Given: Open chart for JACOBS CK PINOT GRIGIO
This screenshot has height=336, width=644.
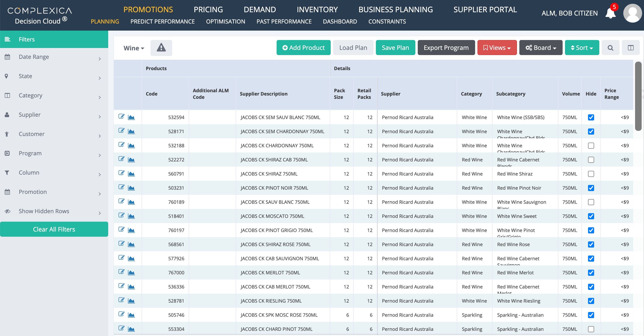Looking at the screenshot, I should 131,230.
